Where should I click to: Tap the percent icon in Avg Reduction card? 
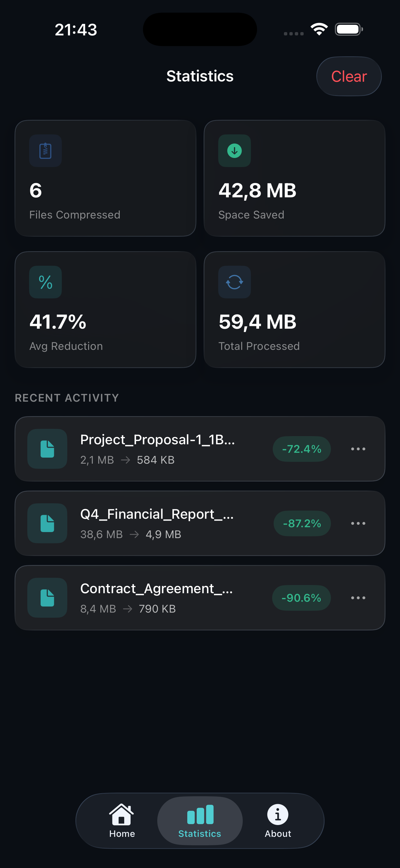click(x=45, y=282)
